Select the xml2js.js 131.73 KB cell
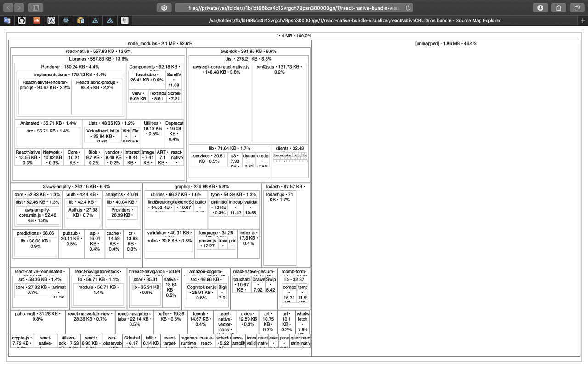This screenshot has width=588, height=368. [279, 103]
